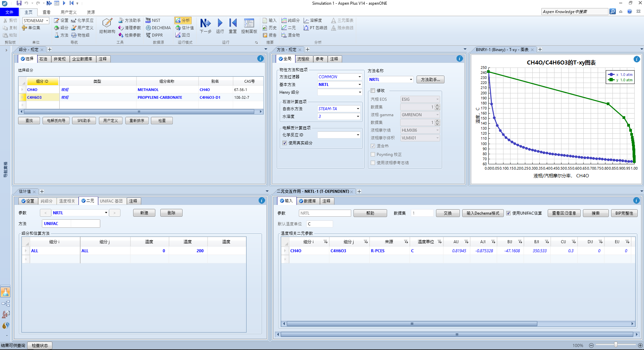Open estimation 参数 NRTL dropdown
The image size is (644, 350).
(x=106, y=213)
